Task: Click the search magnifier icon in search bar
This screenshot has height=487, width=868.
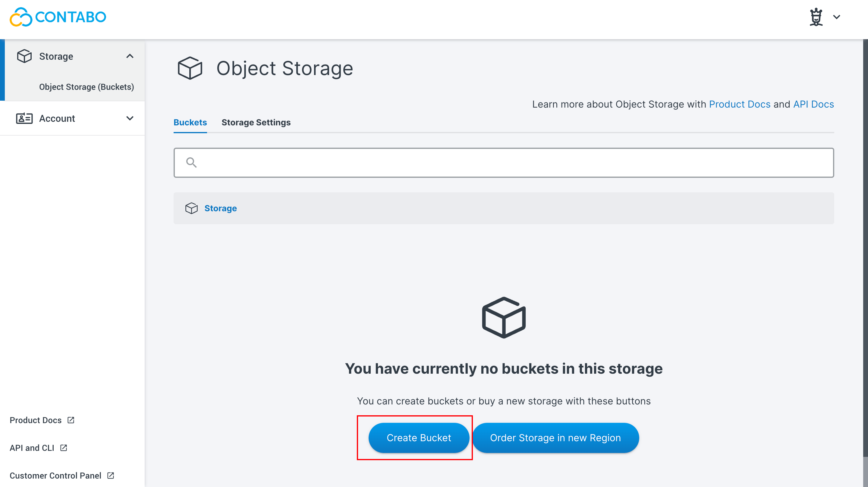Action: tap(191, 162)
